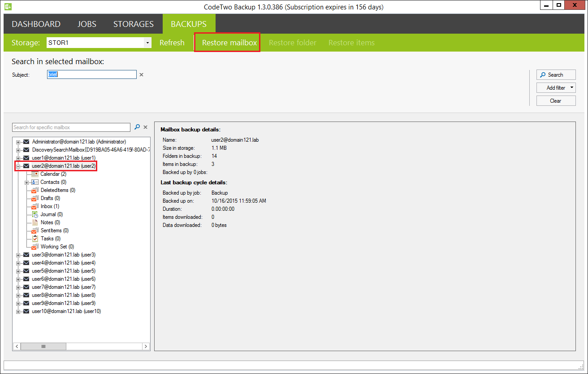
Task: Select user10@domain121.lab (user10) mailbox text
Action: (66, 311)
